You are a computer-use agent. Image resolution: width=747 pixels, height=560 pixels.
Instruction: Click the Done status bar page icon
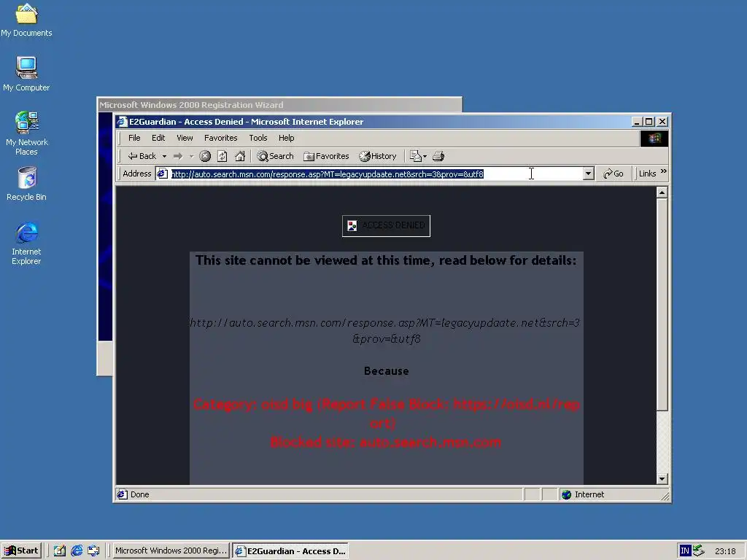[x=123, y=494]
